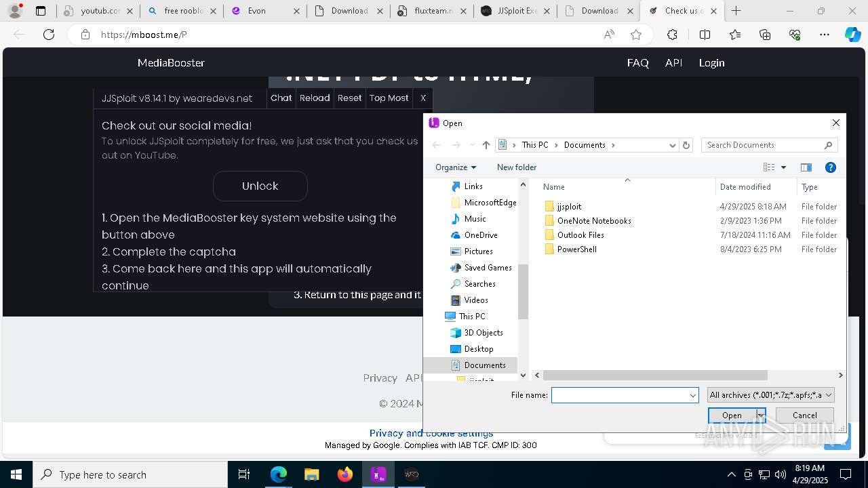Screen dimensions: 868x488
Task: Click the browser refresh icon
Action: click(x=49, y=35)
